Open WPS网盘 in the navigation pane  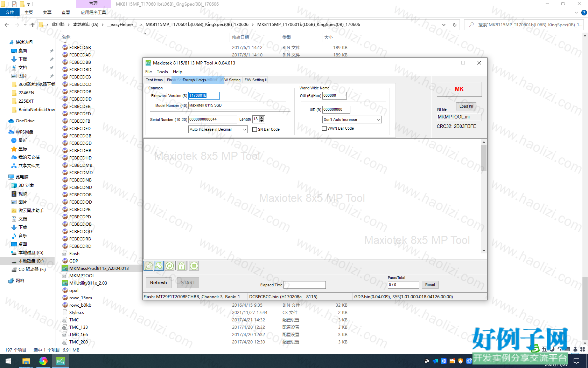(x=21, y=132)
